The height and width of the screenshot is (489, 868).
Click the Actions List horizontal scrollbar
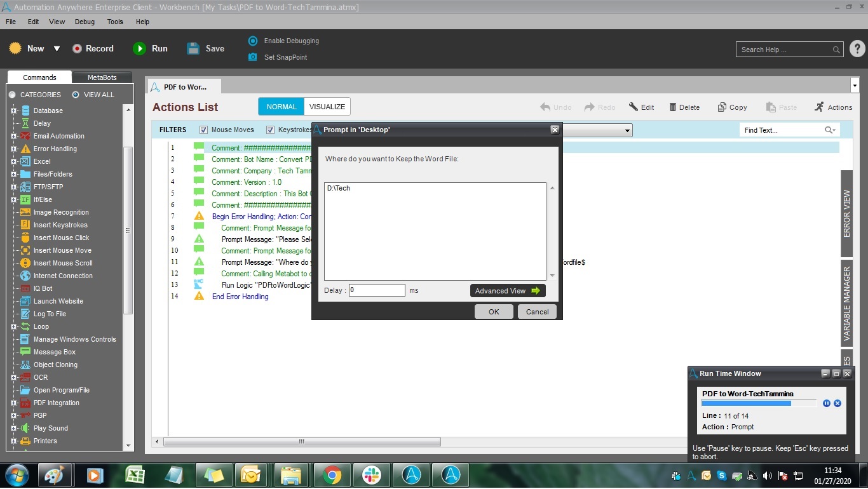(302, 441)
